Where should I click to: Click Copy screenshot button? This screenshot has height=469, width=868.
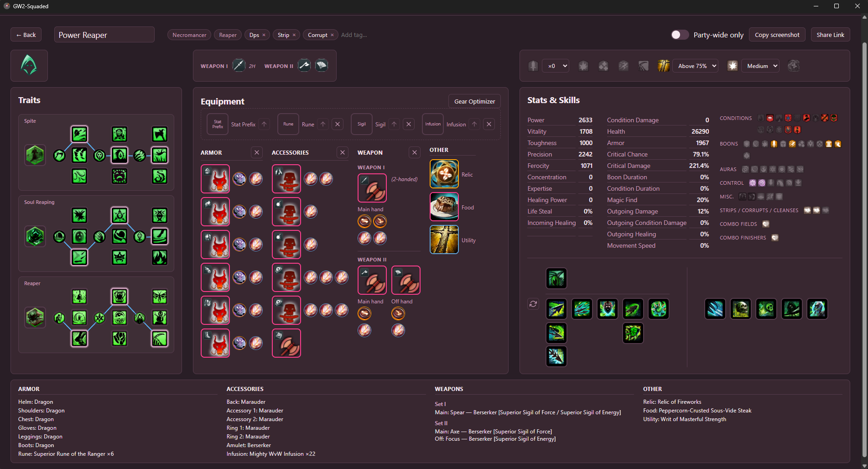[777, 35]
